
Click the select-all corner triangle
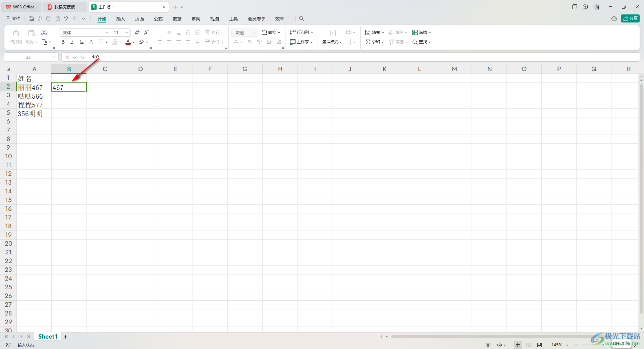coord(9,69)
